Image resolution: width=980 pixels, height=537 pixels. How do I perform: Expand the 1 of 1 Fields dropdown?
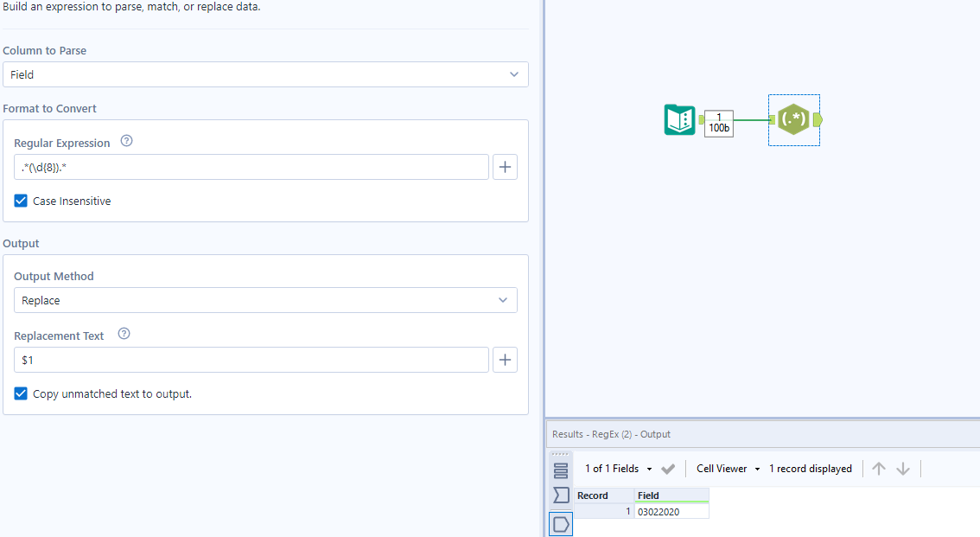616,468
